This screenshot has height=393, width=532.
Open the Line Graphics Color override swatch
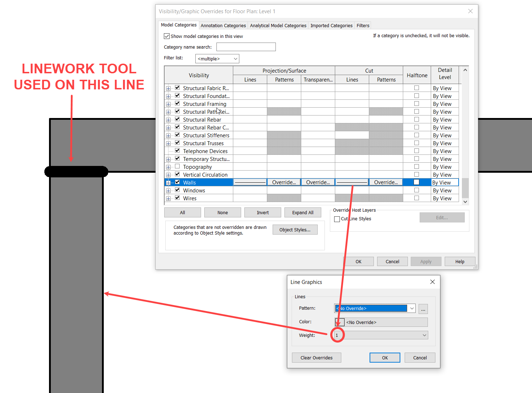[339, 322]
